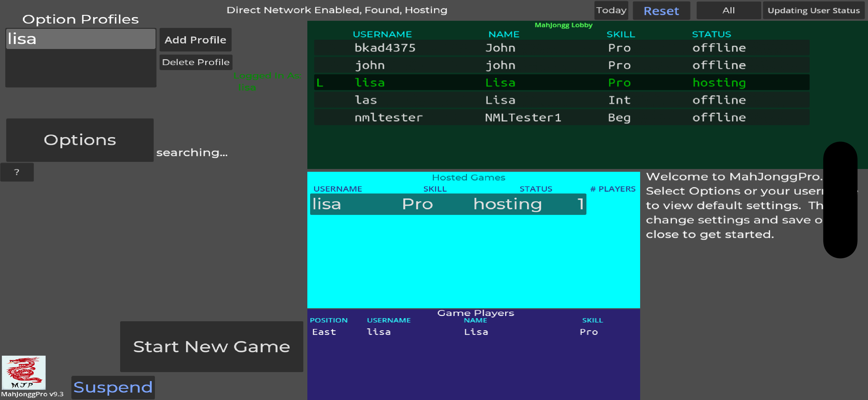The image size is (868, 400).
Task: Click the black vertical scrollbar handle
Action: pyautogui.click(x=840, y=200)
